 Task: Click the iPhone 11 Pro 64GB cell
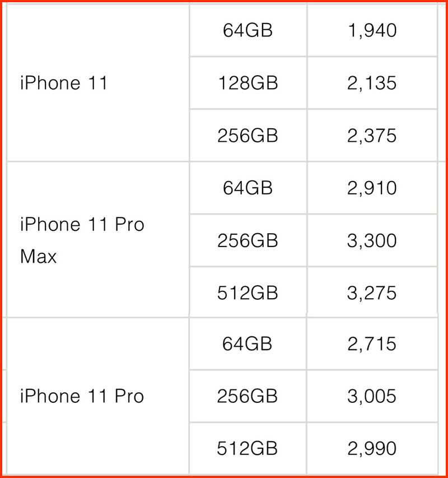(248, 344)
